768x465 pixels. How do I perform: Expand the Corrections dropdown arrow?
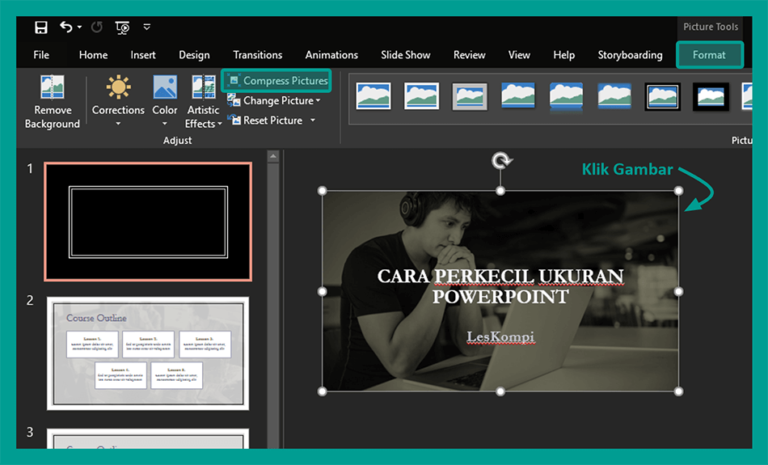click(118, 124)
